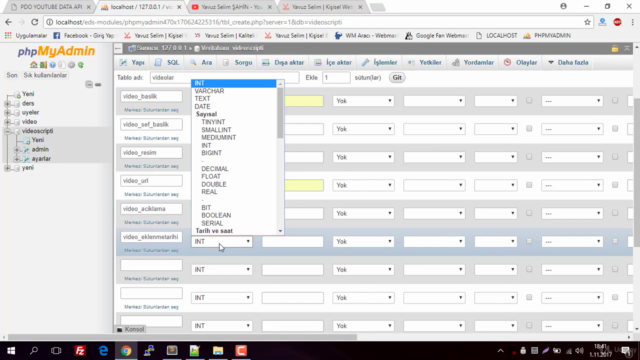Click Merkezi Sütunlardan seç under video_baslik
Screen dimensions: 640x360
(x=151, y=110)
